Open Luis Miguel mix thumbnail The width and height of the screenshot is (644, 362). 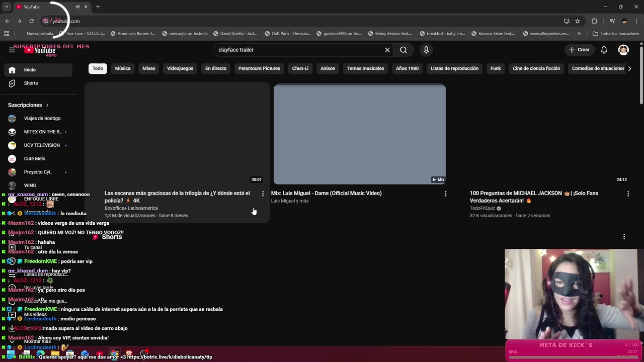pos(359,135)
